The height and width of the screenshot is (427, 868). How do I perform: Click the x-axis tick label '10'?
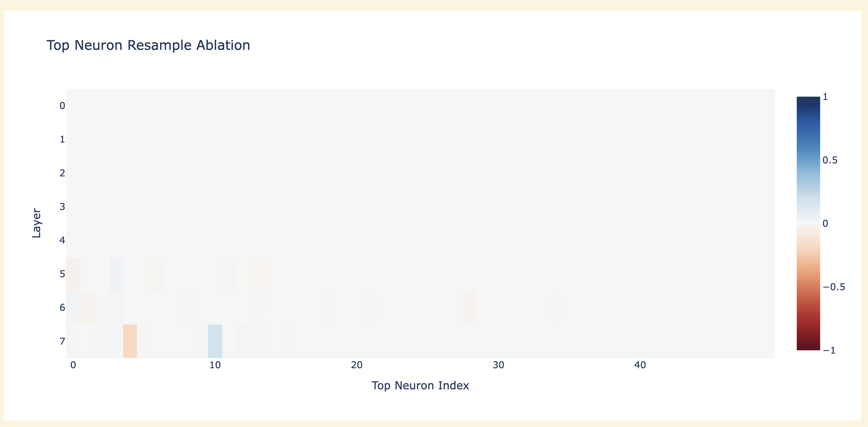215,365
